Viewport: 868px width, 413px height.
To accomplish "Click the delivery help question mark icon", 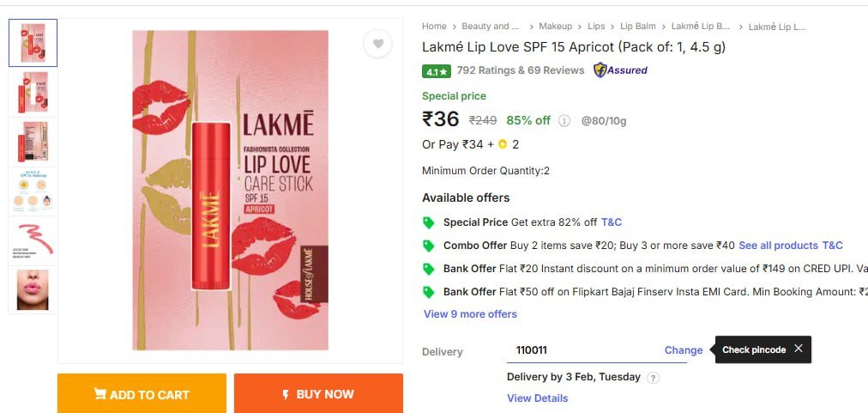I will click(x=653, y=378).
